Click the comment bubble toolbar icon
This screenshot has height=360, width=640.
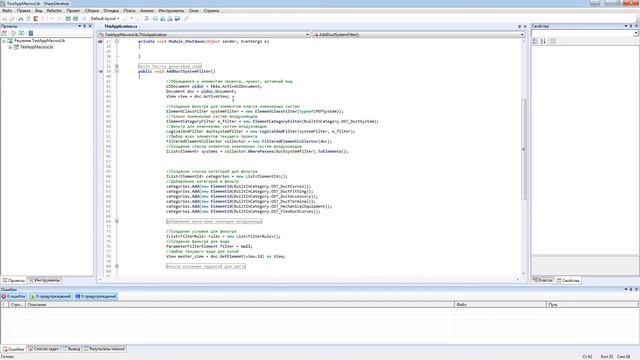pyautogui.click(x=155, y=19)
